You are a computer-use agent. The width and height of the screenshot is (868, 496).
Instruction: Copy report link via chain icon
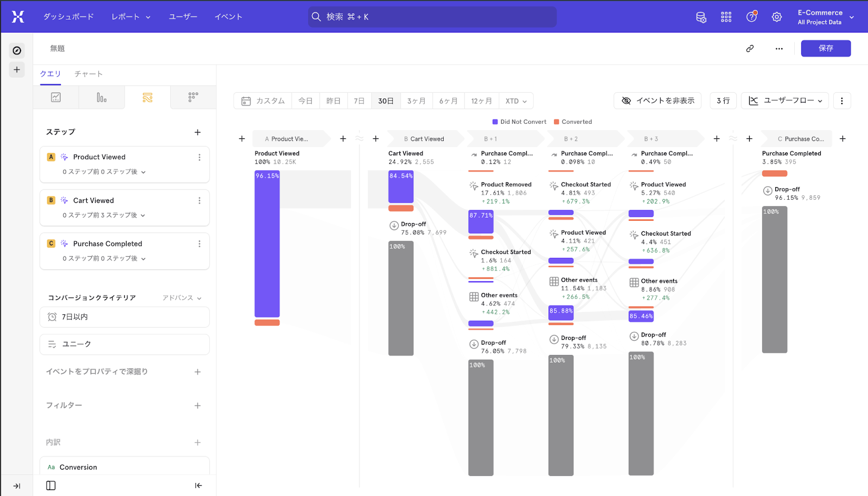pos(750,48)
